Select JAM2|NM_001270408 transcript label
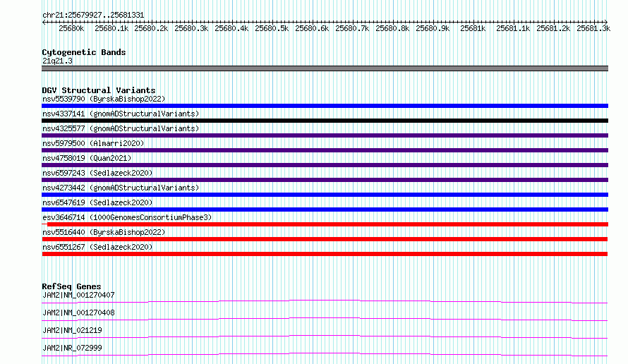 pos(78,313)
